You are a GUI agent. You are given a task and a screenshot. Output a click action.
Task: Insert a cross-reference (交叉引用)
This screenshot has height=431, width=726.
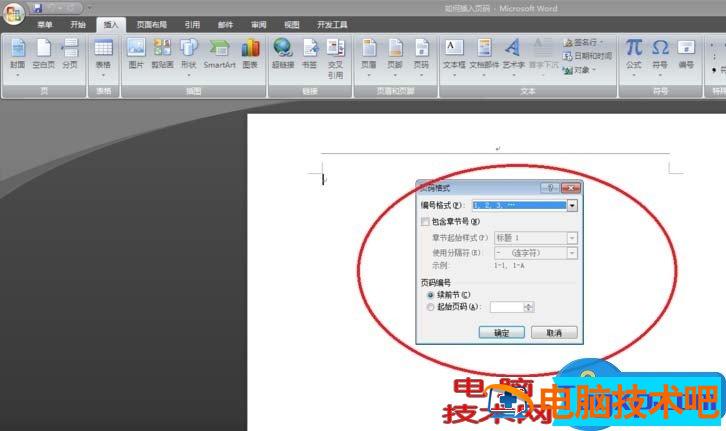pyautogui.click(x=335, y=59)
